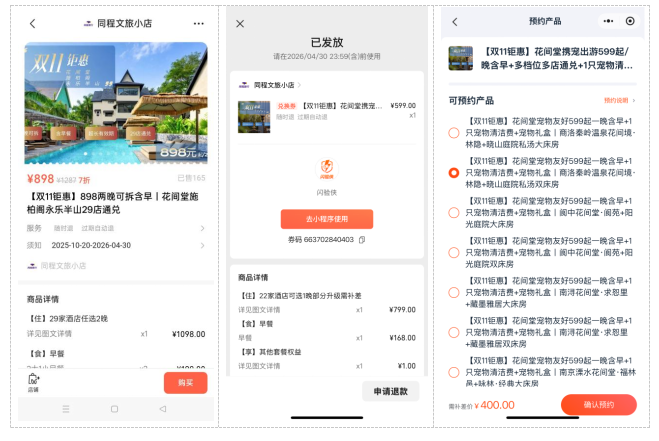Tap Android home button in navigation bar

[x=114, y=409]
